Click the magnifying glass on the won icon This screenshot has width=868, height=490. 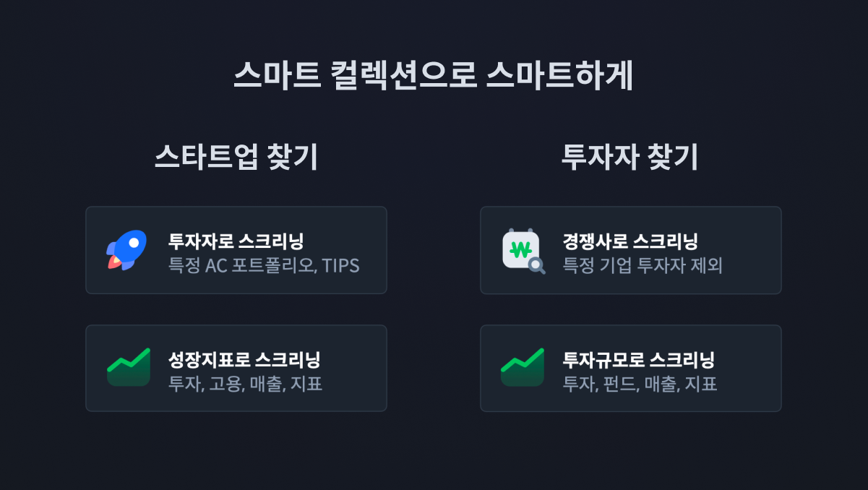coord(536,266)
